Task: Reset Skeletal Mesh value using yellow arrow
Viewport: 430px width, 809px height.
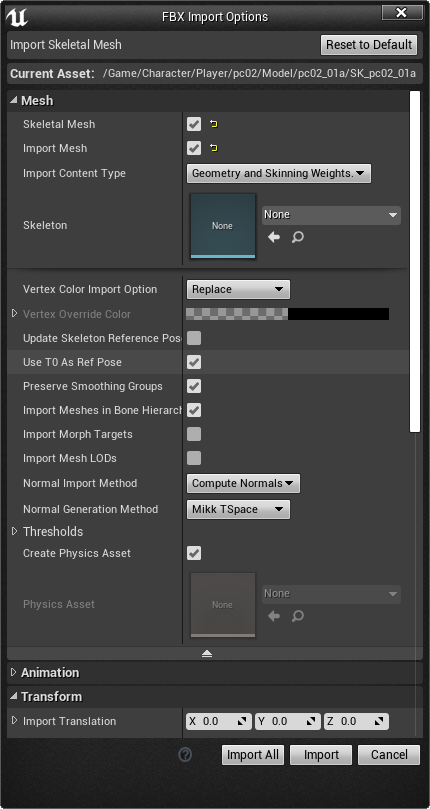Action: tap(214, 124)
